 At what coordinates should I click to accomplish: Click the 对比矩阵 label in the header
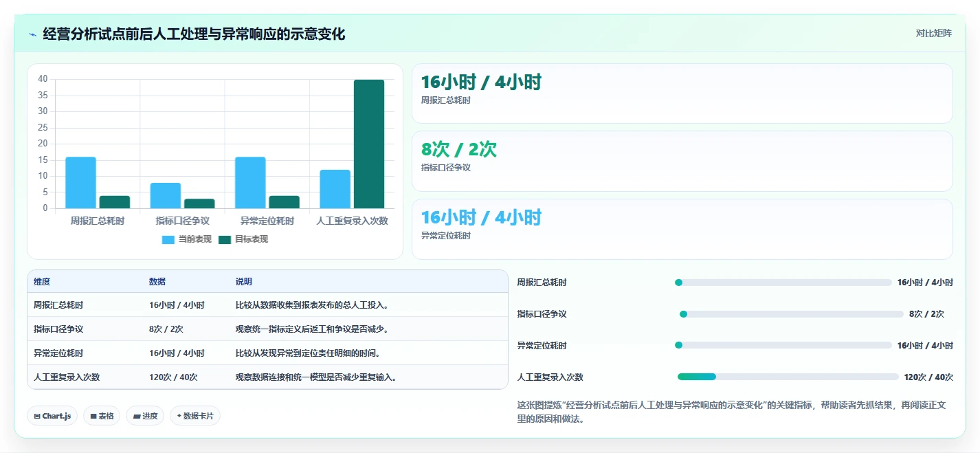pos(933,34)
